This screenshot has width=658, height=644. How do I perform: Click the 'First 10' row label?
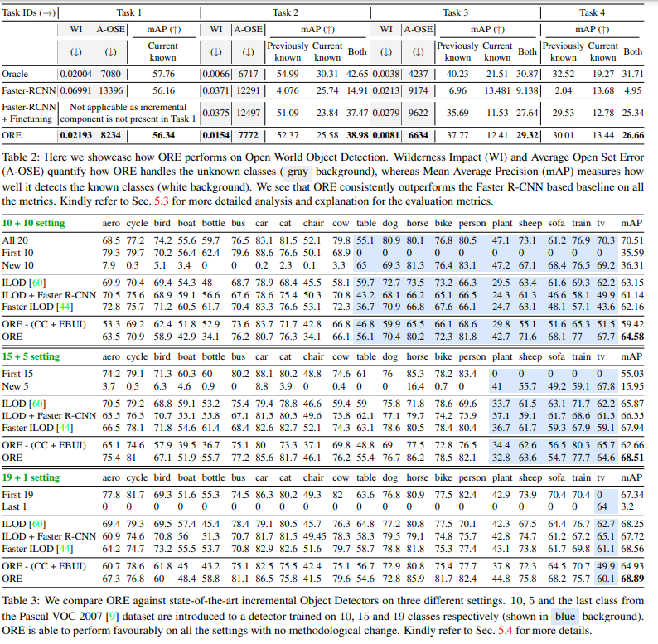coord(17,253)
